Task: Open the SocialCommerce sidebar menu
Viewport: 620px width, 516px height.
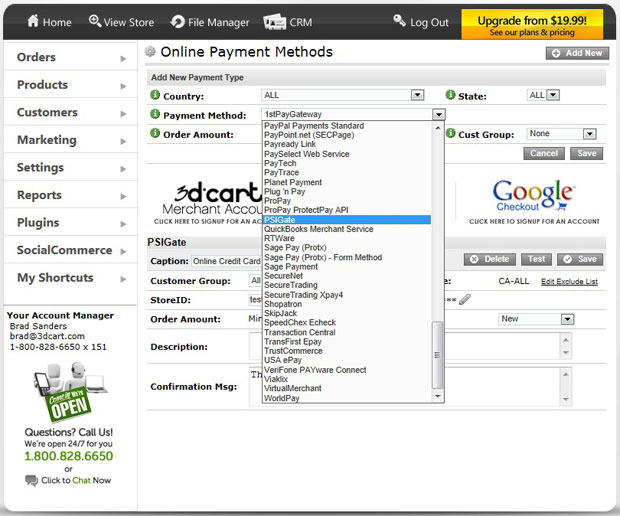Action: click(71, 251)
